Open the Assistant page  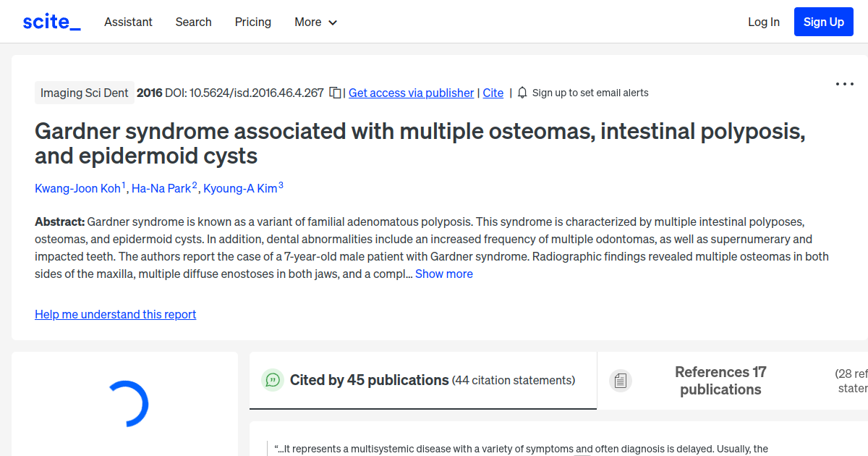pos(128,22)
